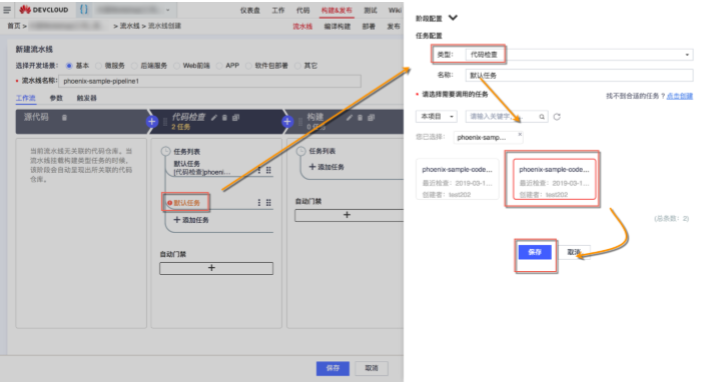Select the 微服务 development scenario
This screenshot has height=387, width=701.
click(x=98, y=66)
